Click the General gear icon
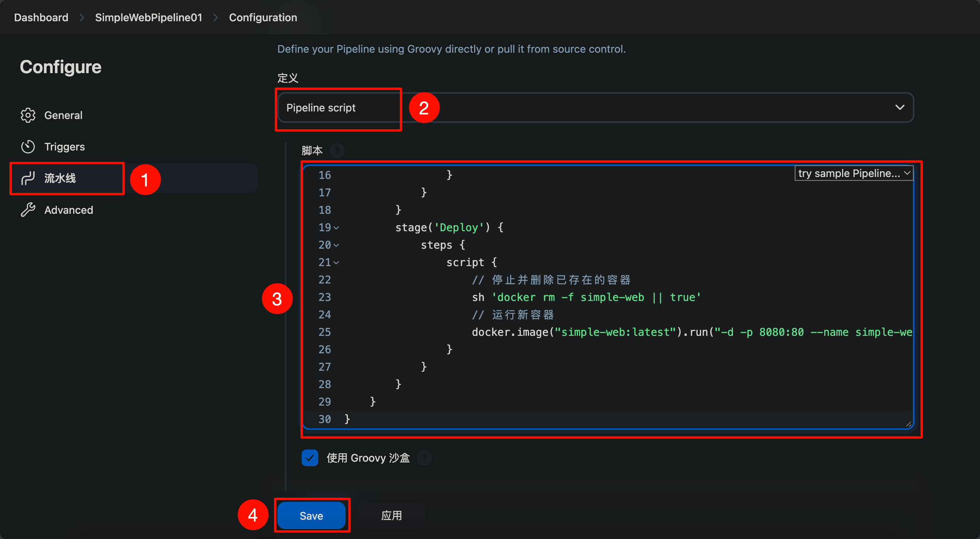Screen dimensions: 980x539 pos(28,115)
